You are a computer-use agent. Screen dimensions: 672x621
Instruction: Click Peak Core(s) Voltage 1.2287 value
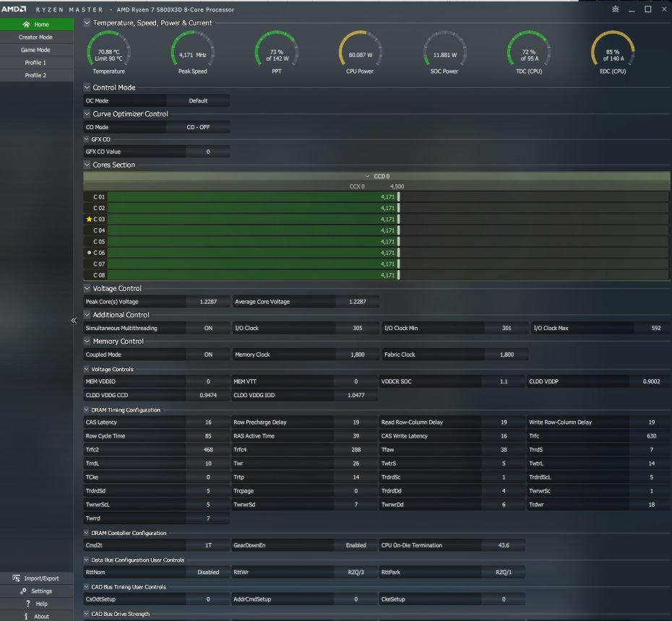[x=208, y=302]
